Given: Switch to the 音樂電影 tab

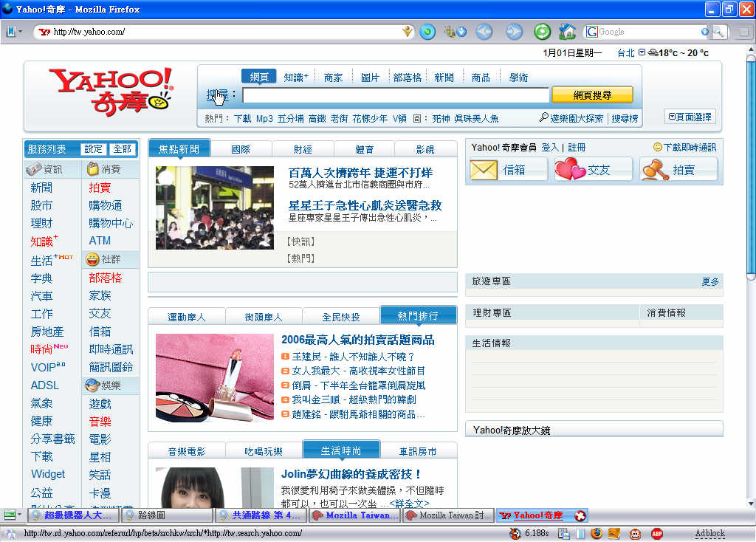Looking at the screenshot, I should tap(186, 451).
